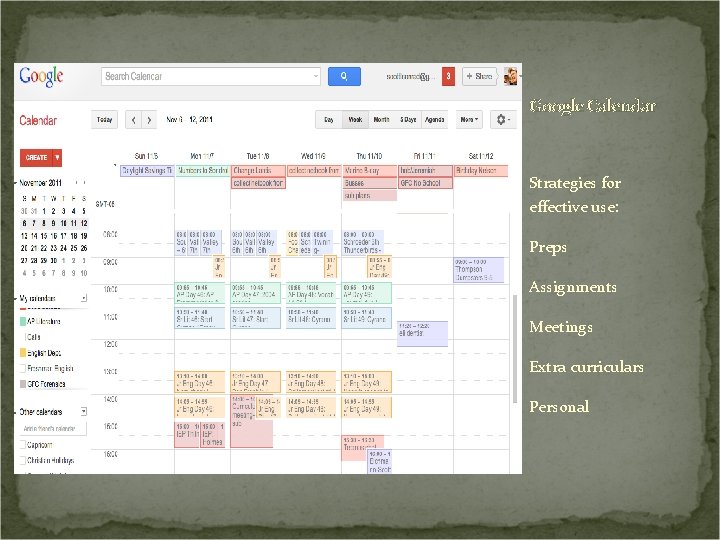
Task: Open Other calendars options dropdown
Action: 84,411
